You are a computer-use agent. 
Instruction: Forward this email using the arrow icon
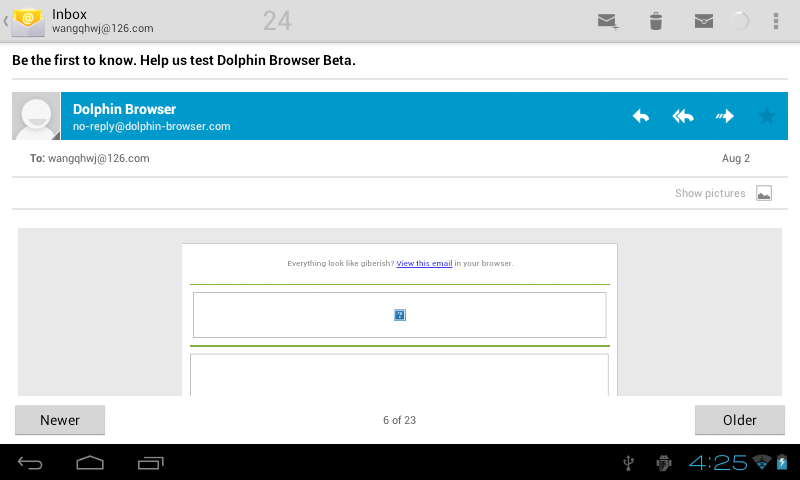(x=724, y=116)
